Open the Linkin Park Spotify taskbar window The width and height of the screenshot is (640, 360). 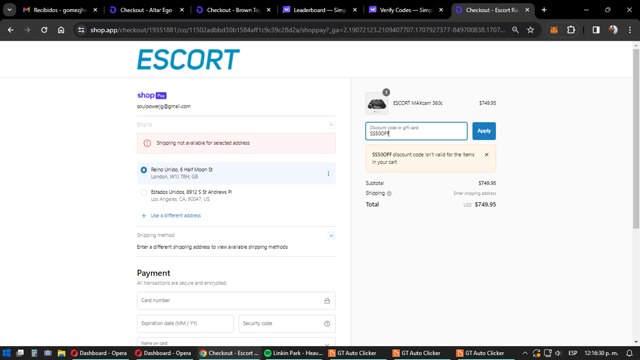pos(293,353)
